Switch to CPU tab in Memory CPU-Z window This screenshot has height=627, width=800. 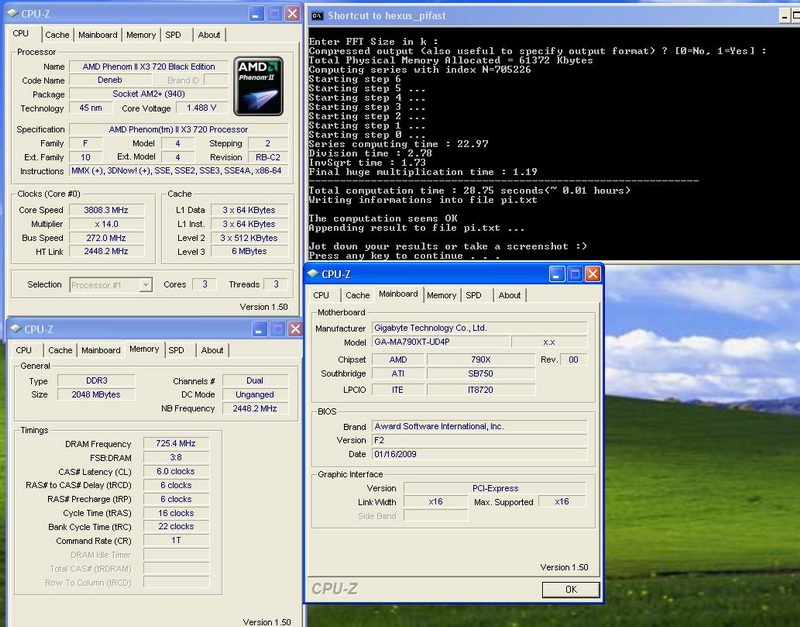point(23,350)
